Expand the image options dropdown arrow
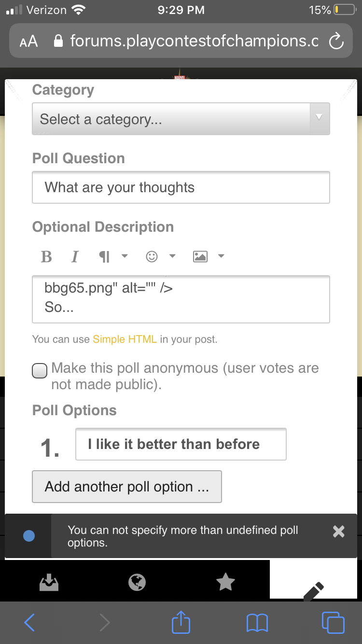 221,256
